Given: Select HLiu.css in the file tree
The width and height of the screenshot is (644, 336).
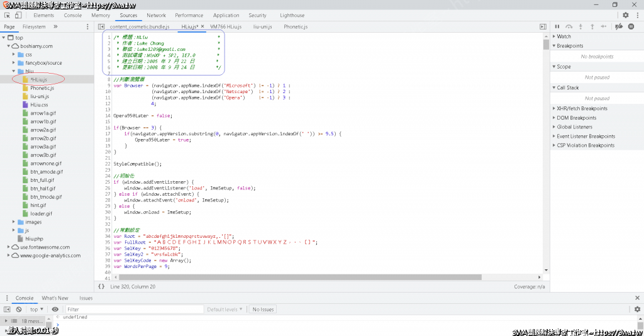Looking at the screenshot, I should (x=39, y=105).
